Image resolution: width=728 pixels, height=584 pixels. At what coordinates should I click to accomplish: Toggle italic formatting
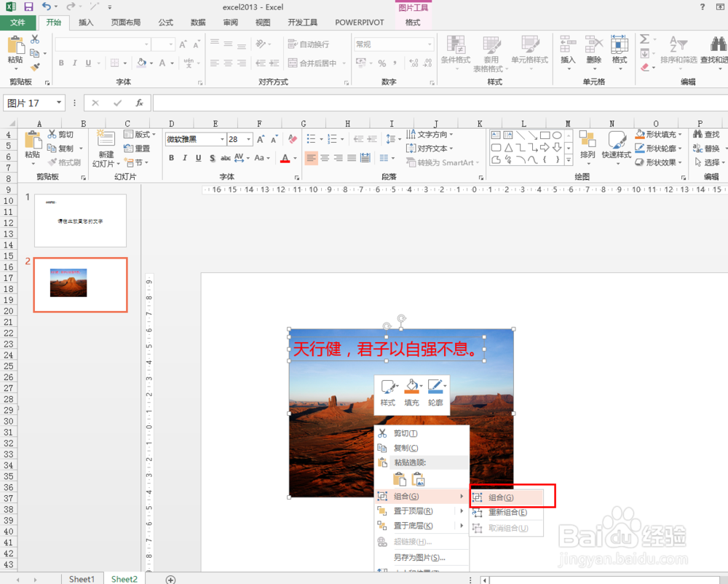[x=183, y=157]
